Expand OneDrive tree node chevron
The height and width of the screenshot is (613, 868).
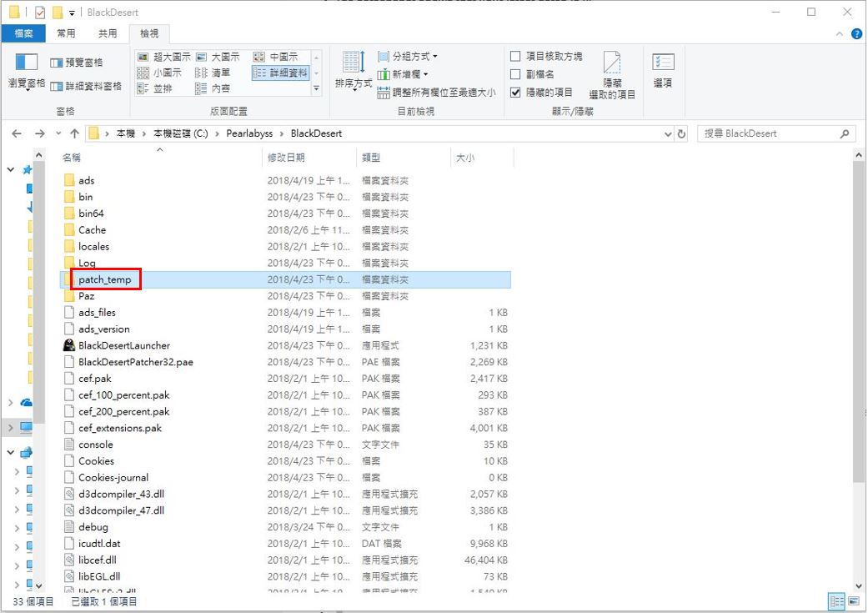(11, 403)
